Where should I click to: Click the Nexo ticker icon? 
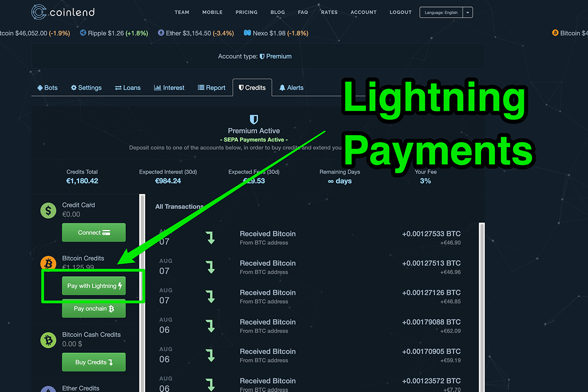coord(247,33)
